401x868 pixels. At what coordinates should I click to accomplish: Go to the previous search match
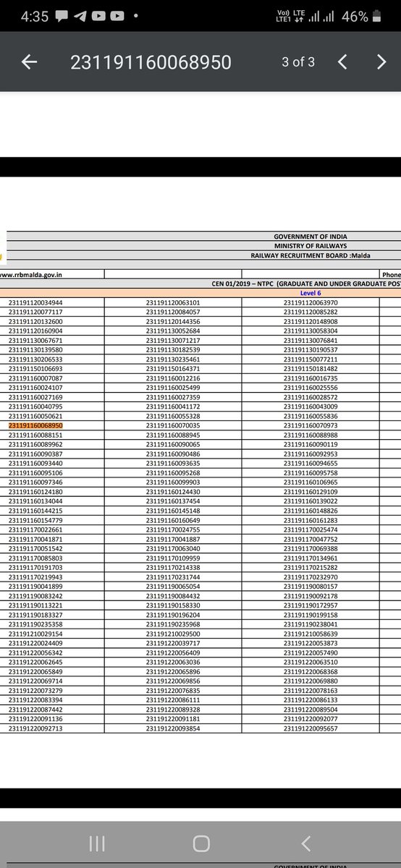click(343, 62)
